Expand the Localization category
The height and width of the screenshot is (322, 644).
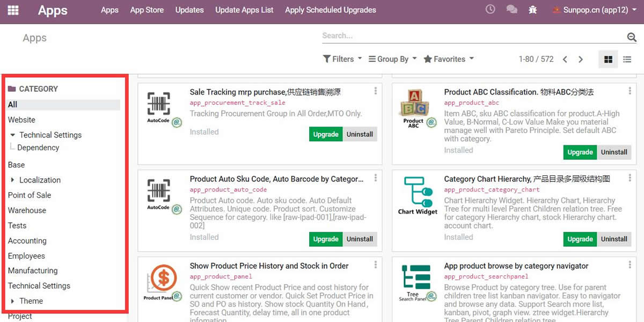13,180
